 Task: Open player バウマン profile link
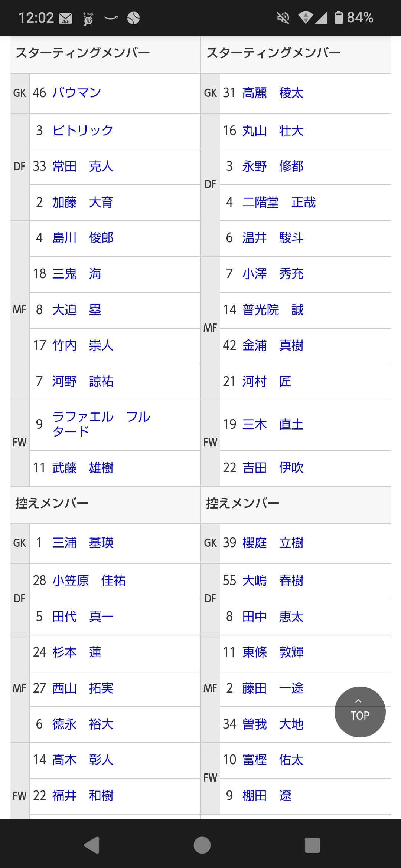point(77,93)
